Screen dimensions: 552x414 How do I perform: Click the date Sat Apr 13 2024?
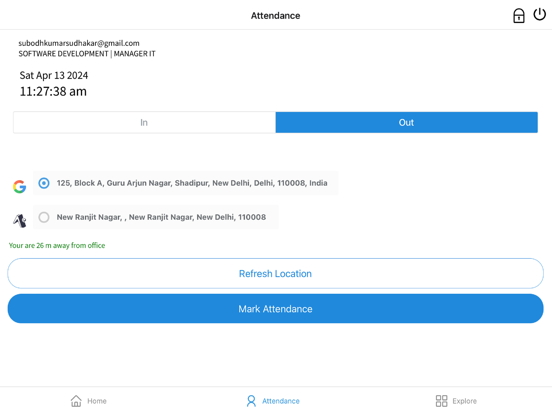point(54,75)
